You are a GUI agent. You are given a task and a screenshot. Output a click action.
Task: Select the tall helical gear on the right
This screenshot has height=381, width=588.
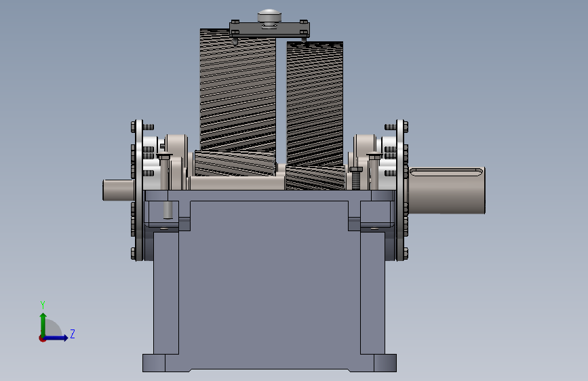point(315,104)
